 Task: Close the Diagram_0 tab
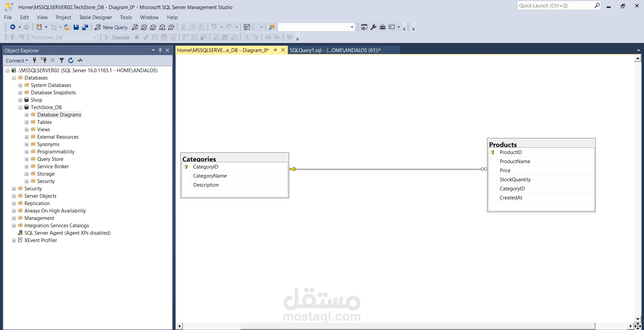[x=283, y=50]
